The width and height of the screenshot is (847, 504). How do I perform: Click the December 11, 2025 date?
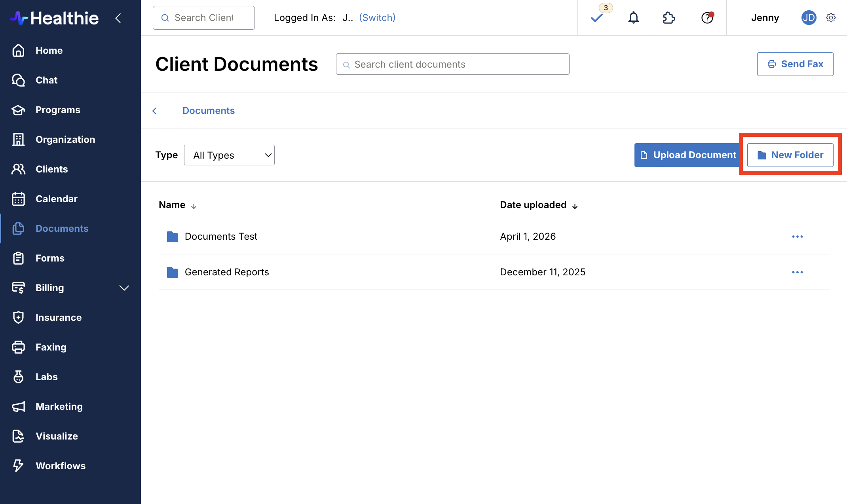543,272
